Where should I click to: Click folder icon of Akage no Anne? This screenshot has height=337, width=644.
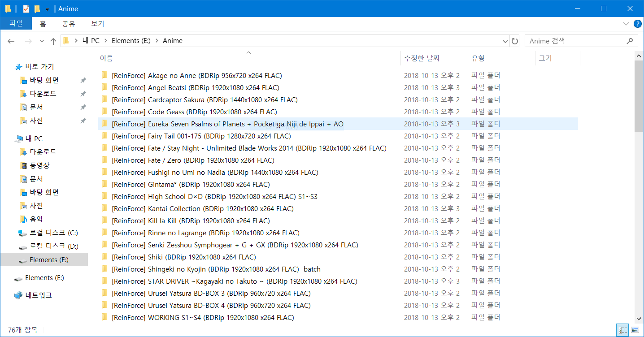point(104,75)
